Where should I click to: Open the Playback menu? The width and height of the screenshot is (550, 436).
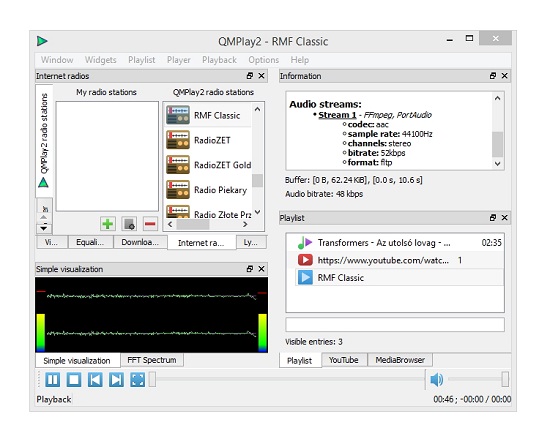(x=219, y=60)
